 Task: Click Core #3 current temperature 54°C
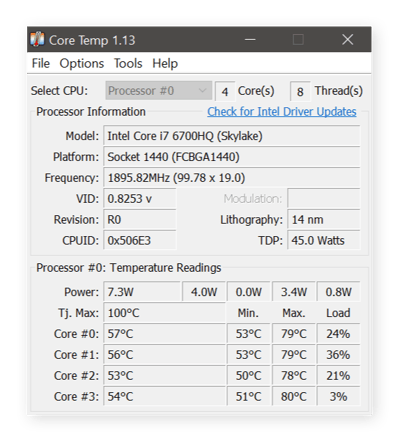pyautogui.click(x=164, y=397)
